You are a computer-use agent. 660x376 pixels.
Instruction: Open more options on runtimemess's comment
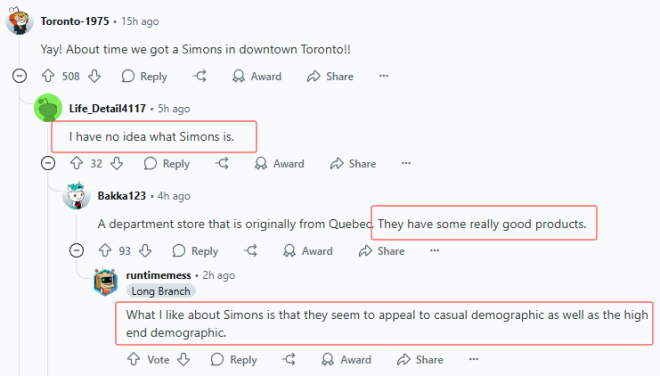tap(474, 359)
